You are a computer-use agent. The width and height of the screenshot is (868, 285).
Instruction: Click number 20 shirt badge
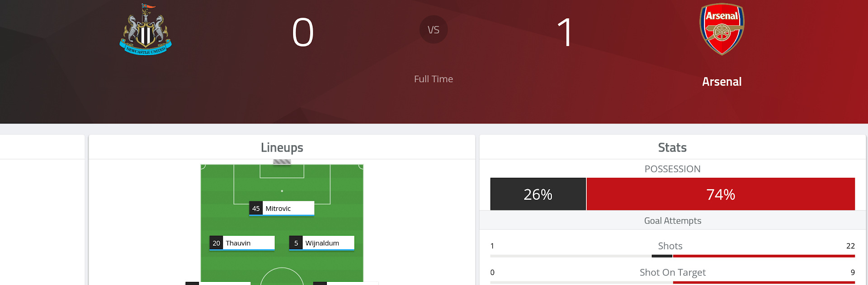pos(216,243)
